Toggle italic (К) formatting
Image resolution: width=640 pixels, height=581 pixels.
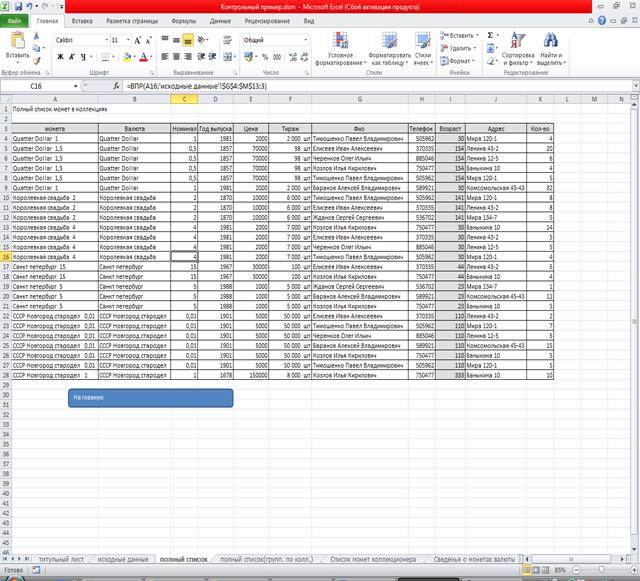(72, 57)
